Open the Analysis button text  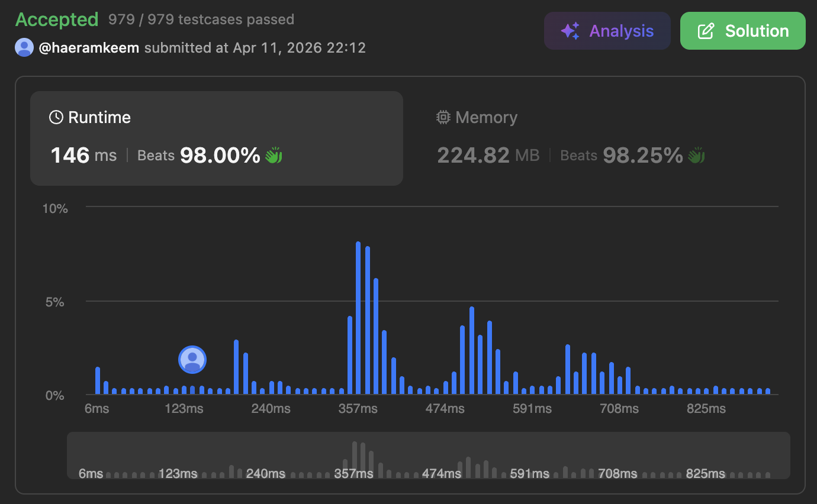(x=621, y=31)
